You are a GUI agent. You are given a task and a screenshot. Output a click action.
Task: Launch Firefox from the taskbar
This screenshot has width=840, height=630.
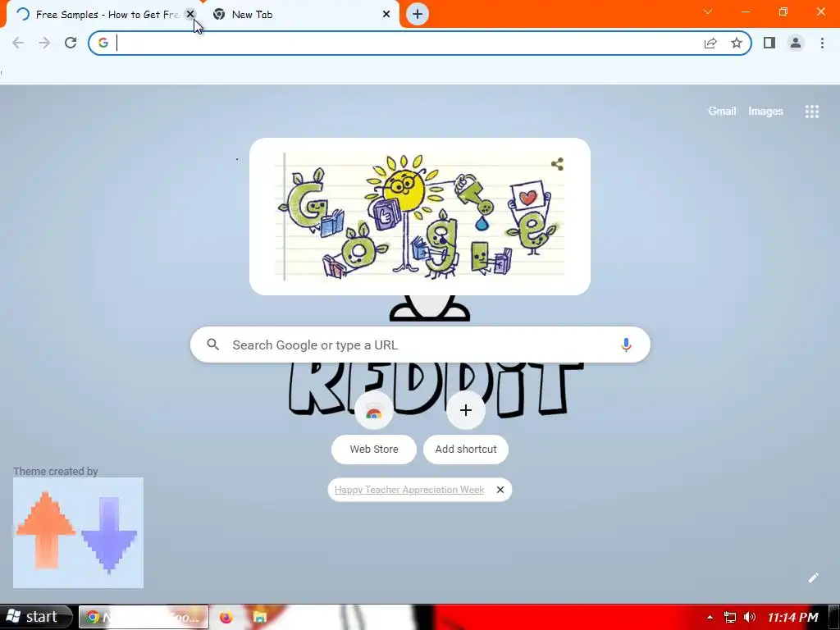226,617
